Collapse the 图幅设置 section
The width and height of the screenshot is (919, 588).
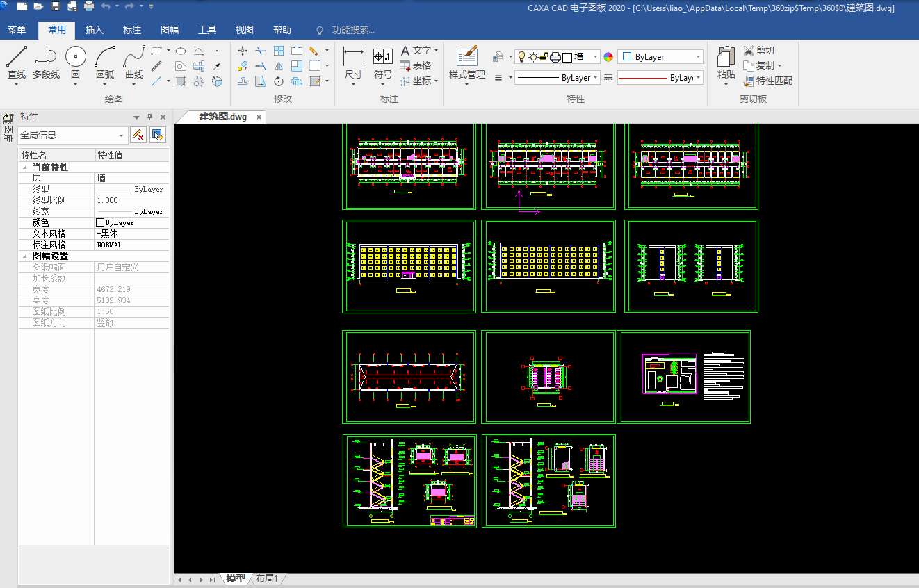[x=26, y=256]
